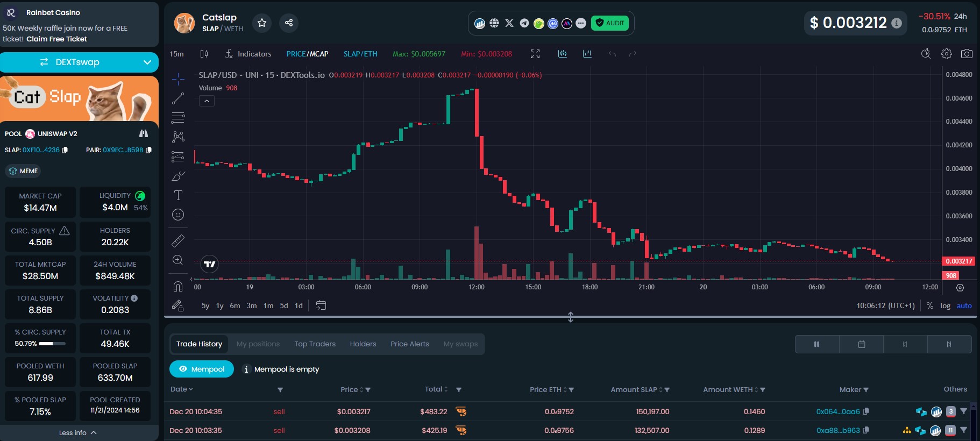Take a chart snapshot with camera icon
This screenshot has height=441, width=980.
[967, 54]
